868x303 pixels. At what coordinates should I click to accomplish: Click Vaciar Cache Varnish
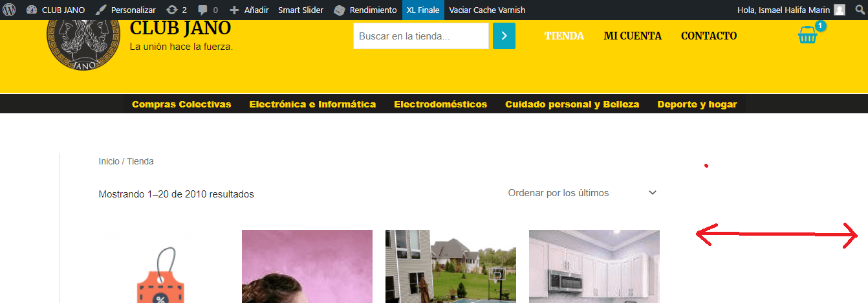point(487,10)
